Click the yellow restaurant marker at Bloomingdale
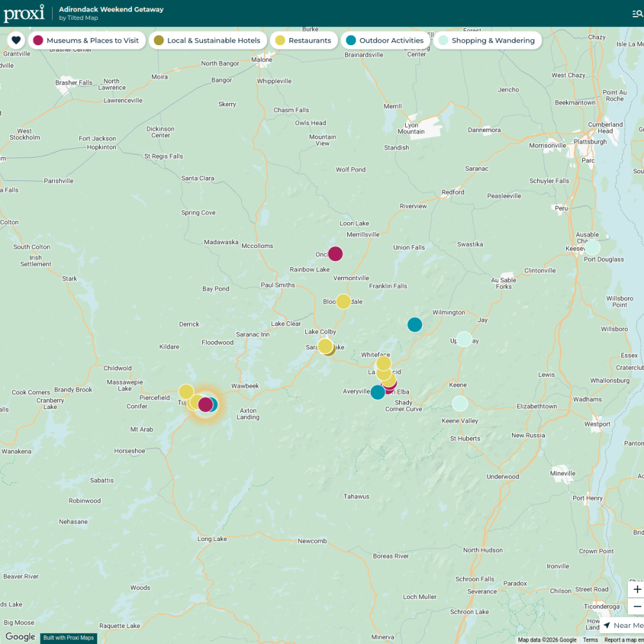Viewport: 644px width, 644px height. coord(343,301)
